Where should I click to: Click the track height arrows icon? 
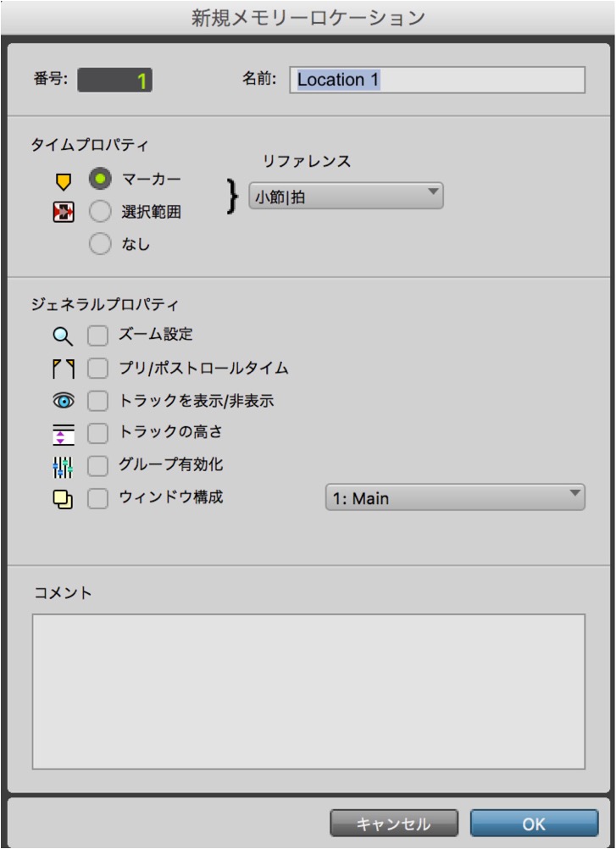64,434
